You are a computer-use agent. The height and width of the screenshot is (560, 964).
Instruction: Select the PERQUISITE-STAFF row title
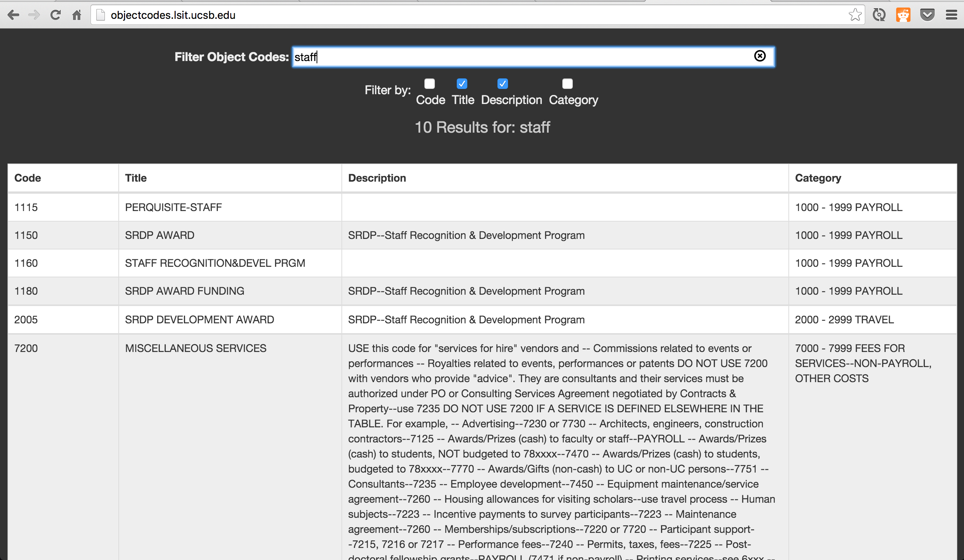[173, 207]
